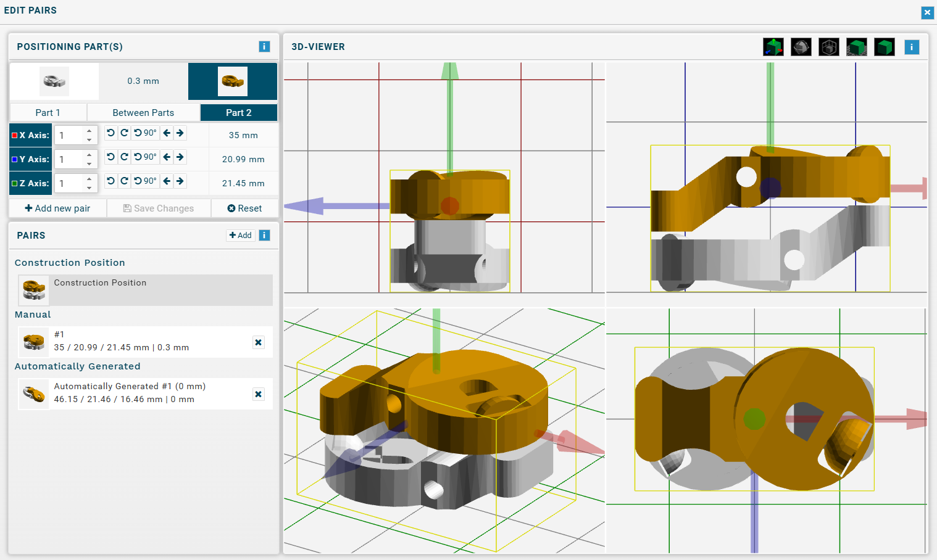Delete Automatically Generated #1 pair
Viewport: 937px width, 560px height.
tap(259, 394)
